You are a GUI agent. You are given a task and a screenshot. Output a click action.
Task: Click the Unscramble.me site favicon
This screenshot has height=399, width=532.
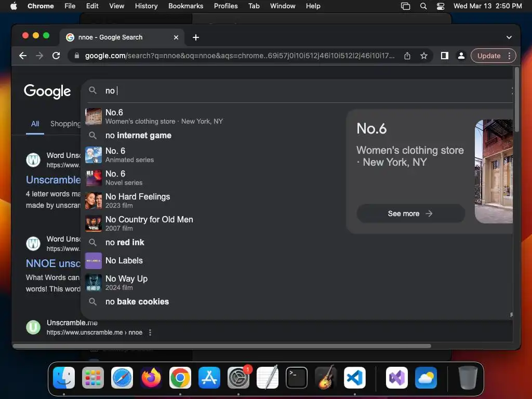(33, 327)
